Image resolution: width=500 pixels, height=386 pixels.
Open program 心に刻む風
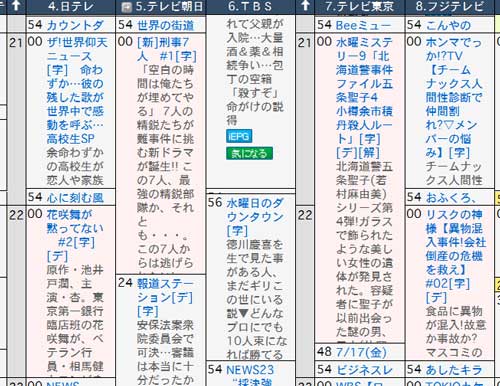pos(75,198)
